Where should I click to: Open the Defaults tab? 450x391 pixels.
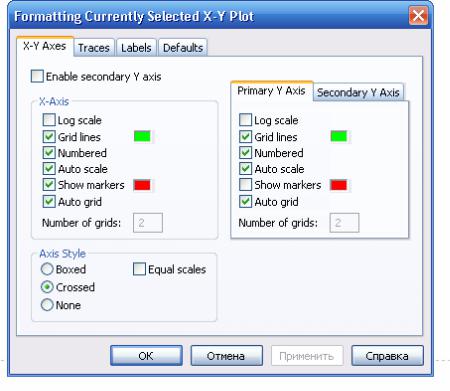click(183, 48)
